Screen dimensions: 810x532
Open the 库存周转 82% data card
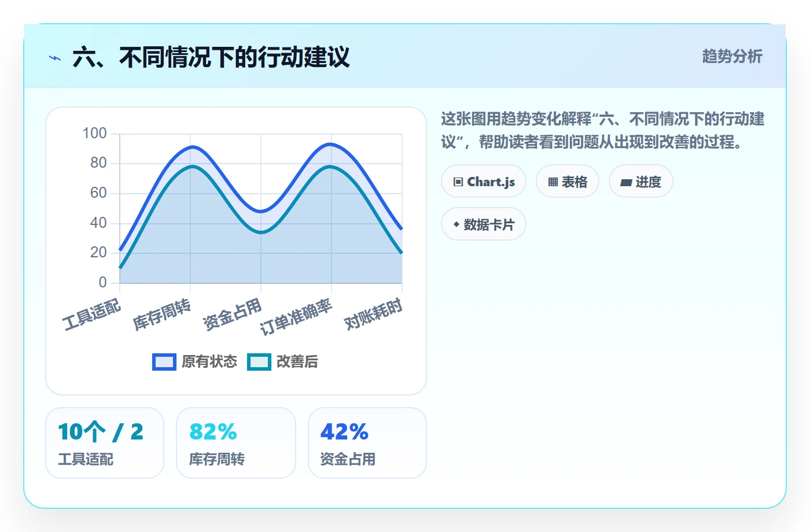coord(236,443)
